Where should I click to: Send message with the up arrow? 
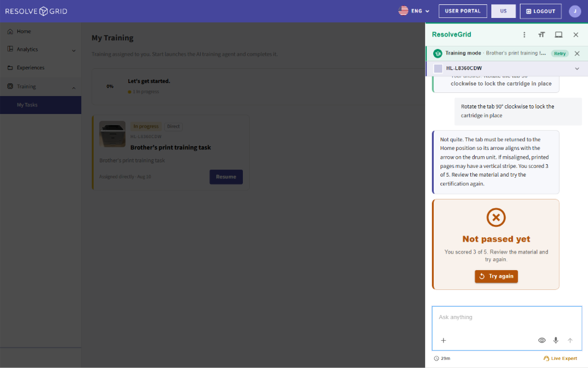[570, 340]
